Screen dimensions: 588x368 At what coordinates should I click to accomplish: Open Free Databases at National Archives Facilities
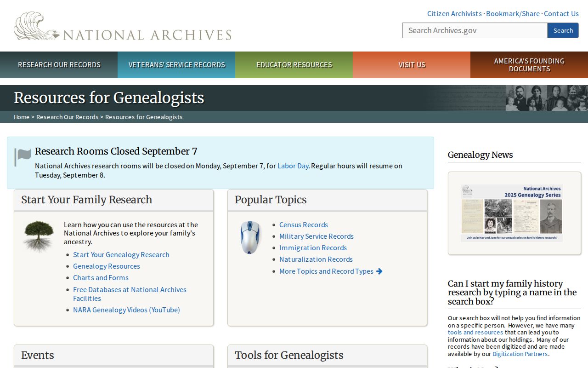tap(130, 294)
